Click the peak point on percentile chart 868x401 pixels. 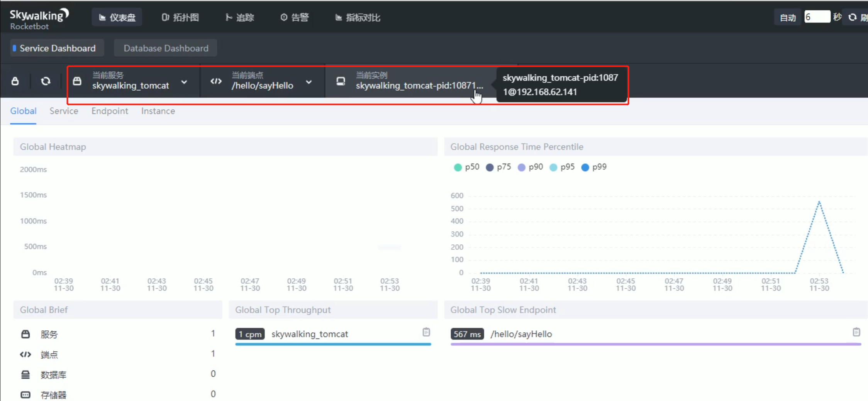click(819, 201)
